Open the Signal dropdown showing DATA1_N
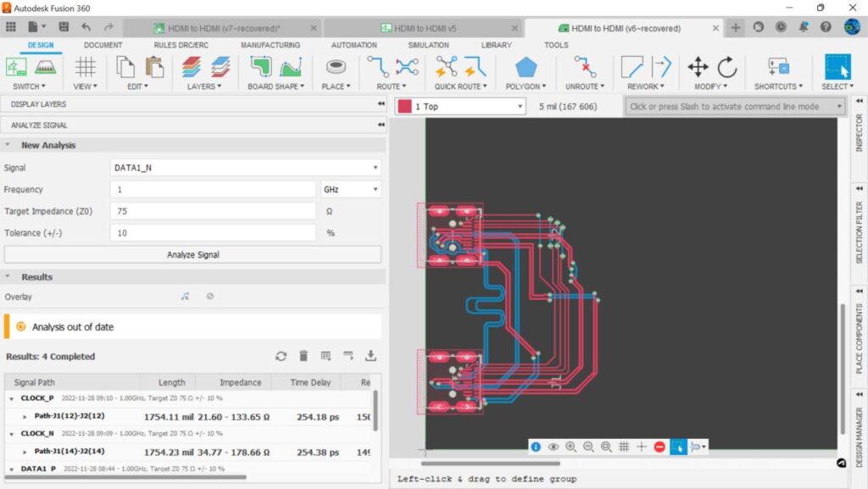 click(245, 168)
